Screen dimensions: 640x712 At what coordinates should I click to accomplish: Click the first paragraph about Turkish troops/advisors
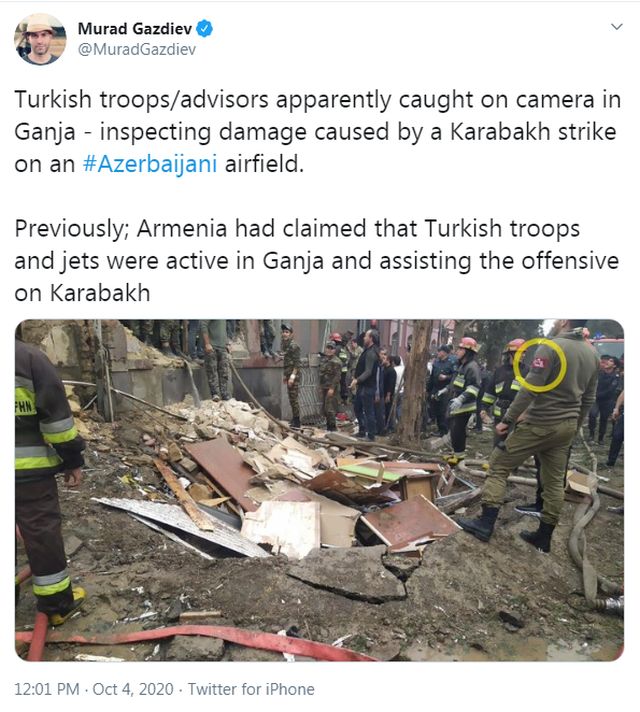tap(318, 132)
